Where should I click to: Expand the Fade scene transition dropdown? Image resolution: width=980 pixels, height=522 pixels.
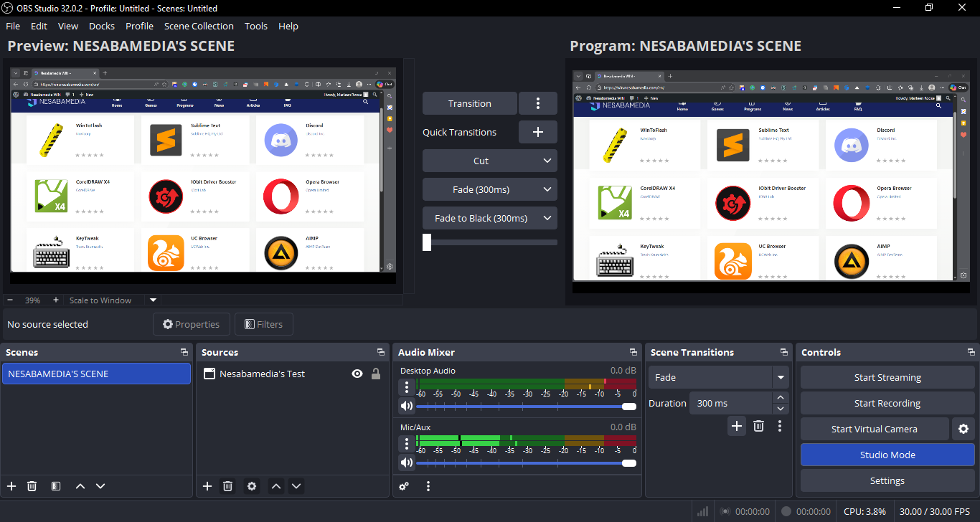point(780,377)
